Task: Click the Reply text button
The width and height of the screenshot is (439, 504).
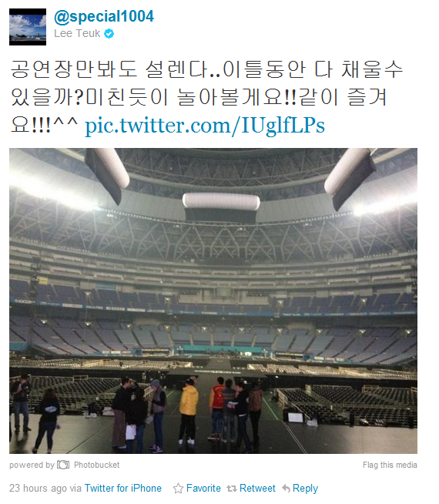Action: point(306,489)
